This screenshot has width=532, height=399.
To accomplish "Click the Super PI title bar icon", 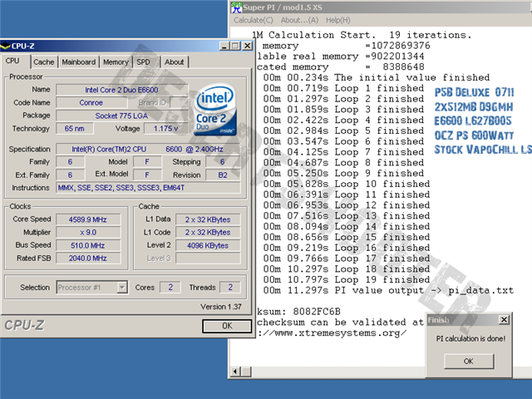I will [x=236, y=7].
